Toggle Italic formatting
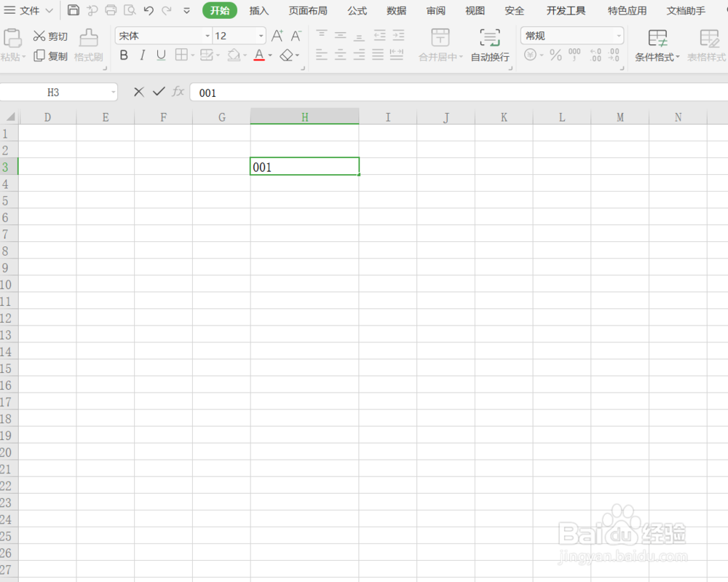The height and width of the screenshot is (582, 728). pos(143,55)
